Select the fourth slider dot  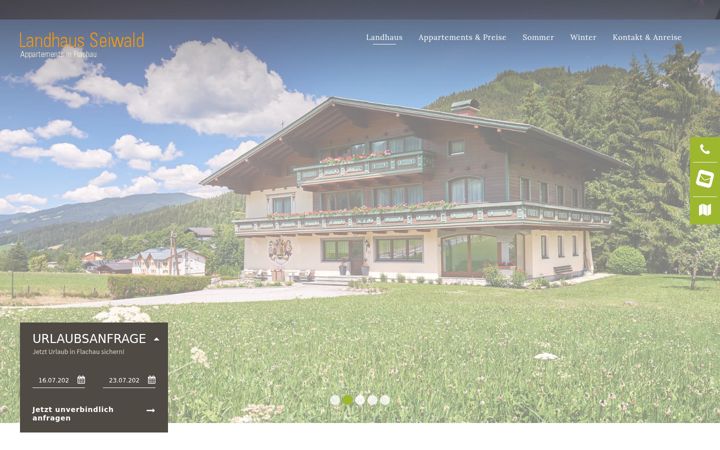pyautogui.click(x=372, y=400)
